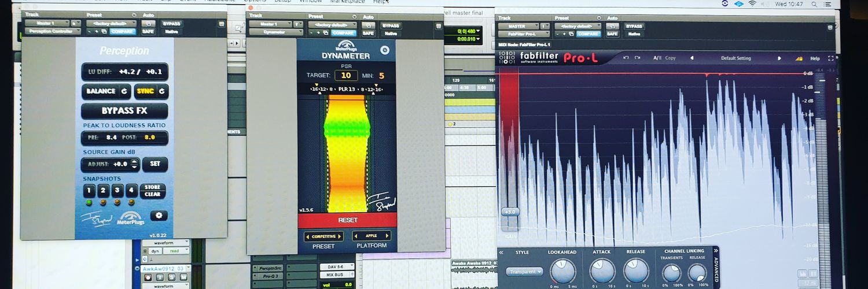Open Master 1 track selector in Perception window
The height and width of the screenshot is (289, 868).
click(x=47, y=24)
